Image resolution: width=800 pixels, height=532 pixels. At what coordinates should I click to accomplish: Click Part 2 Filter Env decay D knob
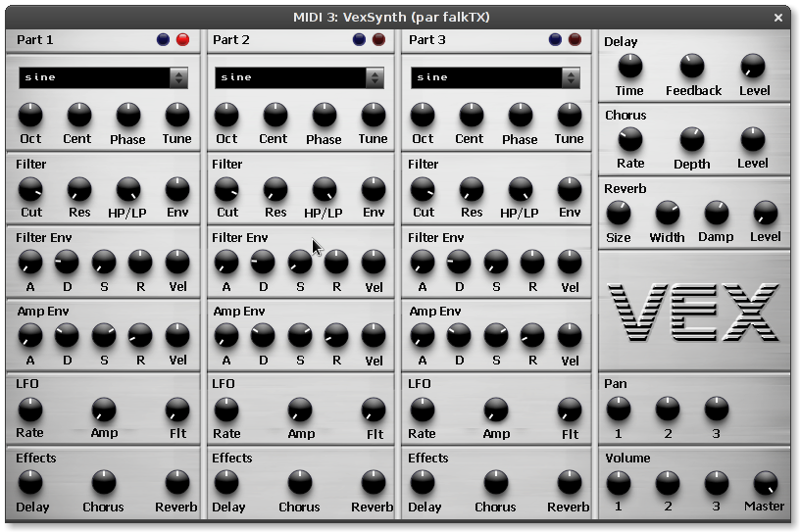point(263,263)
